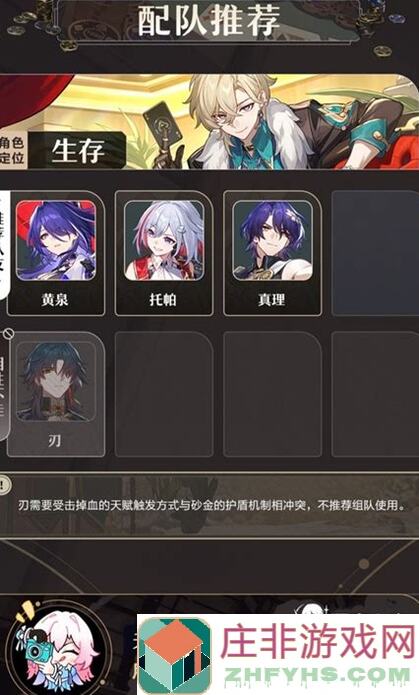Open the 生存 role position label
Image resolution: width=419 pixels, height=695 pixels.
78,151
